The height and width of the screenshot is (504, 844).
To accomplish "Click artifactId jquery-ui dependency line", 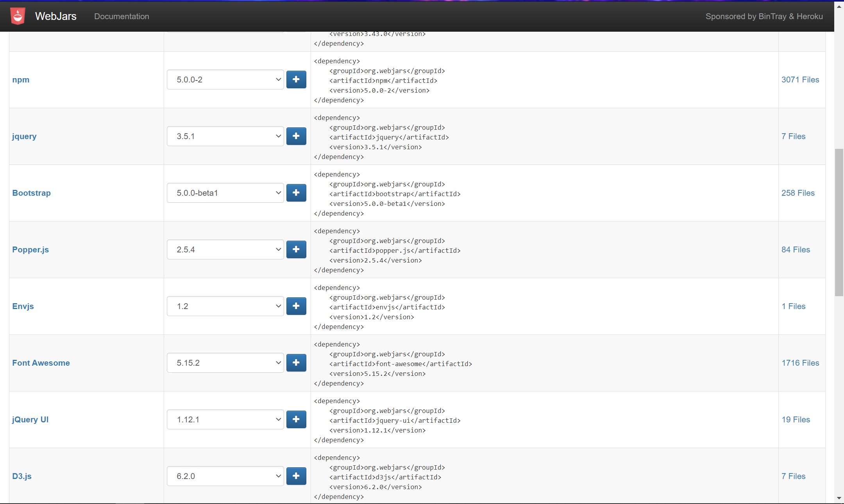I will (x=395, y=420).
